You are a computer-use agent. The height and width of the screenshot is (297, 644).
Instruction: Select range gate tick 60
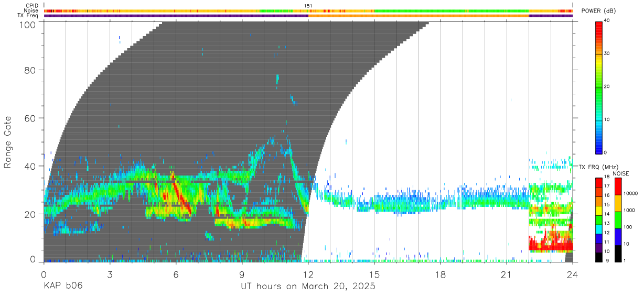point(30,118)
